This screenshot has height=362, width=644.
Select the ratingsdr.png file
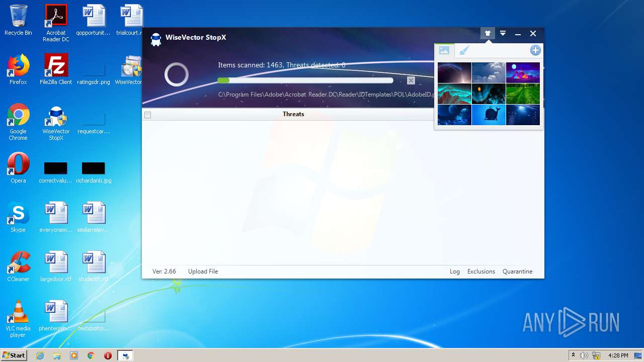coord(94,74)
